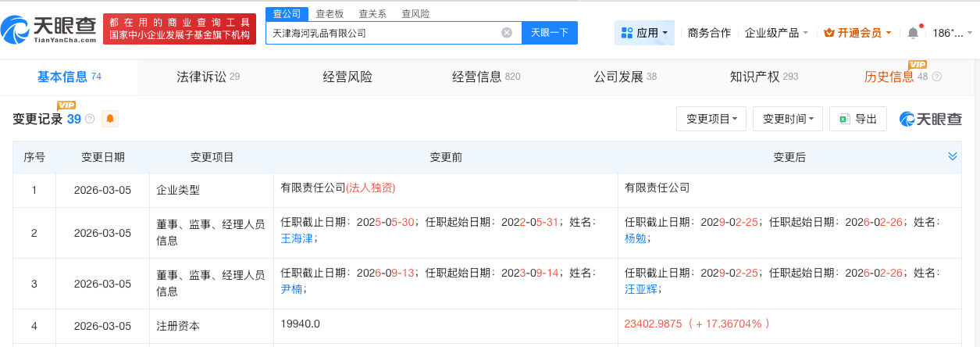
Task: Switch to 基本信息 tab
Action: pos(69,77)
